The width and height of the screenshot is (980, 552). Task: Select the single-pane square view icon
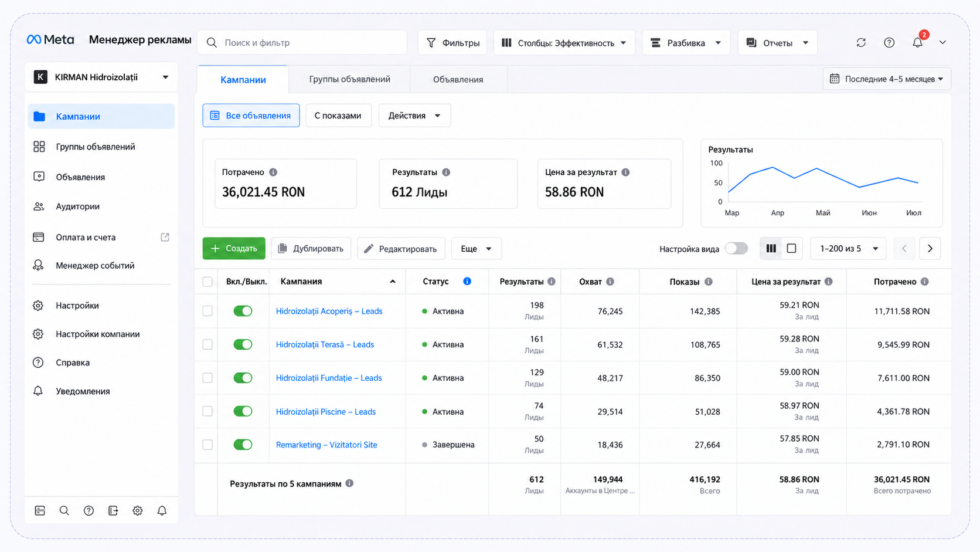[x=791, y=248]
